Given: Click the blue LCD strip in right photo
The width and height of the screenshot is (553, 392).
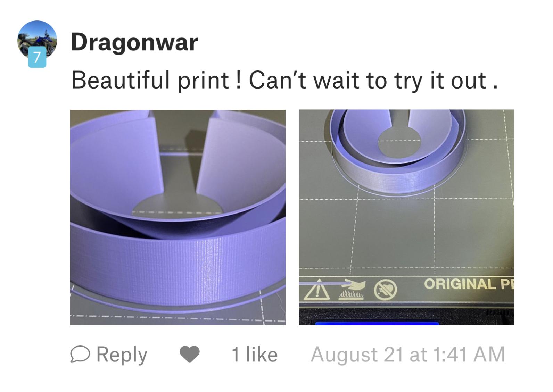Looking at the screenshot, I should (377, 323).
